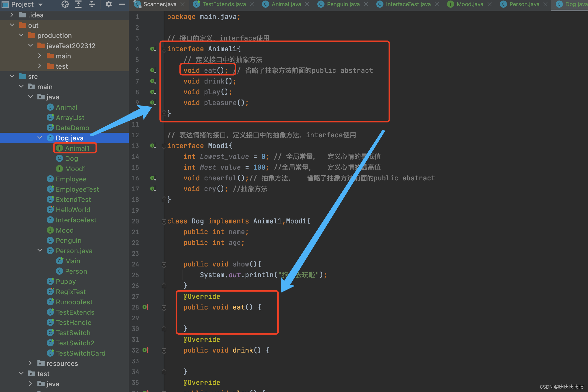Screen dimensions: 588x392
Task: Collapse the src folder
Action: 12,76
